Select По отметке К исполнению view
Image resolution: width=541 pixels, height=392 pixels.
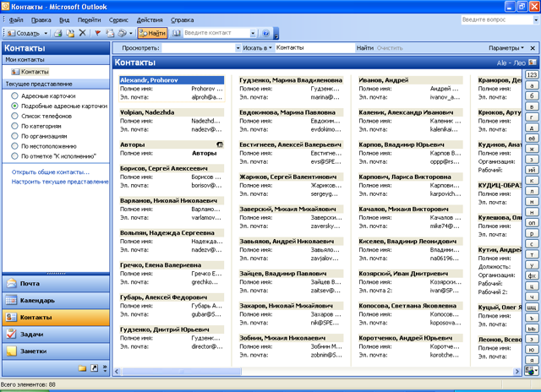(54, 155)
